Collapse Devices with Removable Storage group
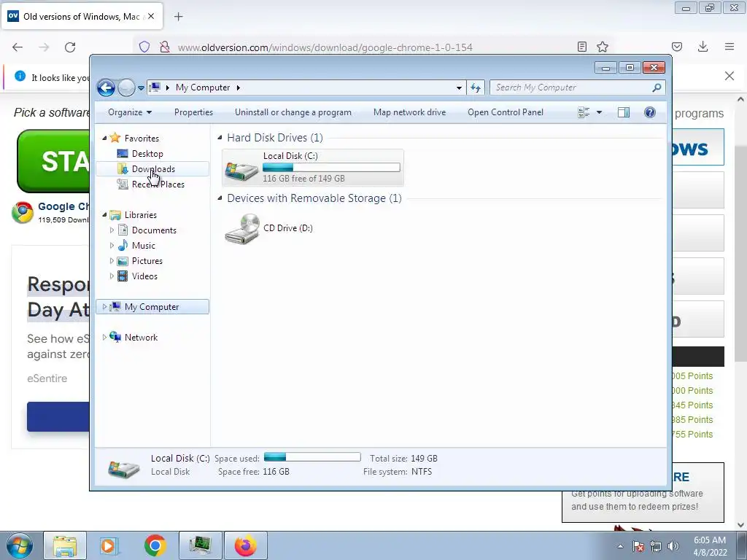This screenshot has height=560, width=747. [x=220, y=198]
